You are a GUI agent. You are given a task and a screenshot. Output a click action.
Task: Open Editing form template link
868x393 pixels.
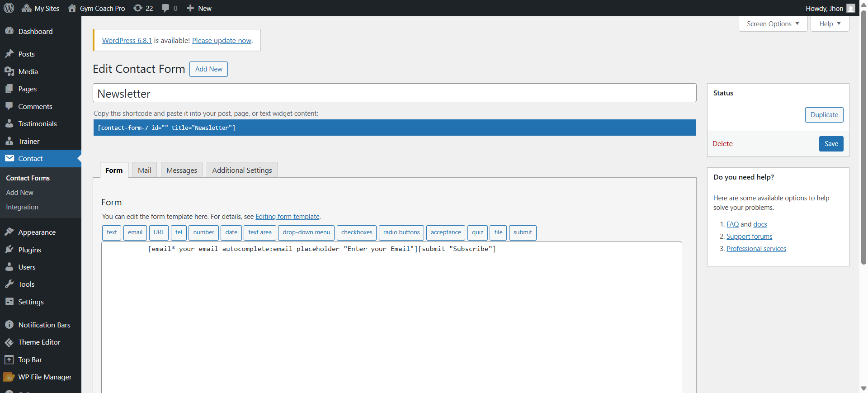point(288,217)
